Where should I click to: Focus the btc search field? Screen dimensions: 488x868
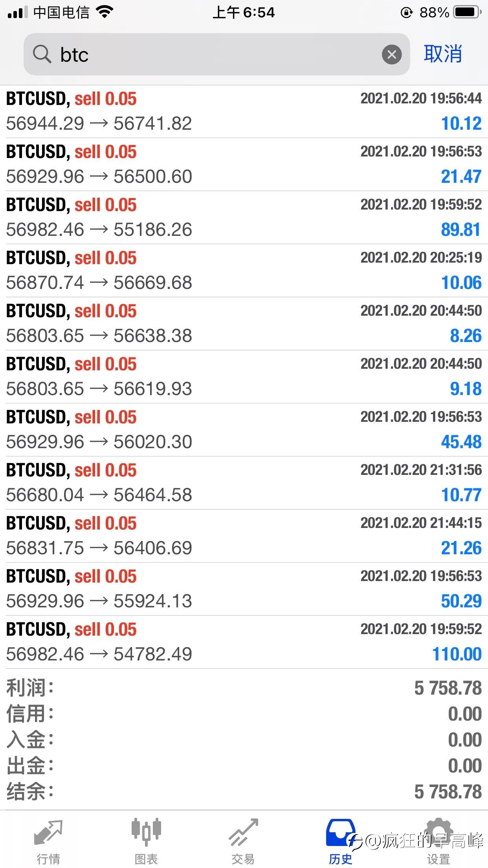tap(216, 54)
